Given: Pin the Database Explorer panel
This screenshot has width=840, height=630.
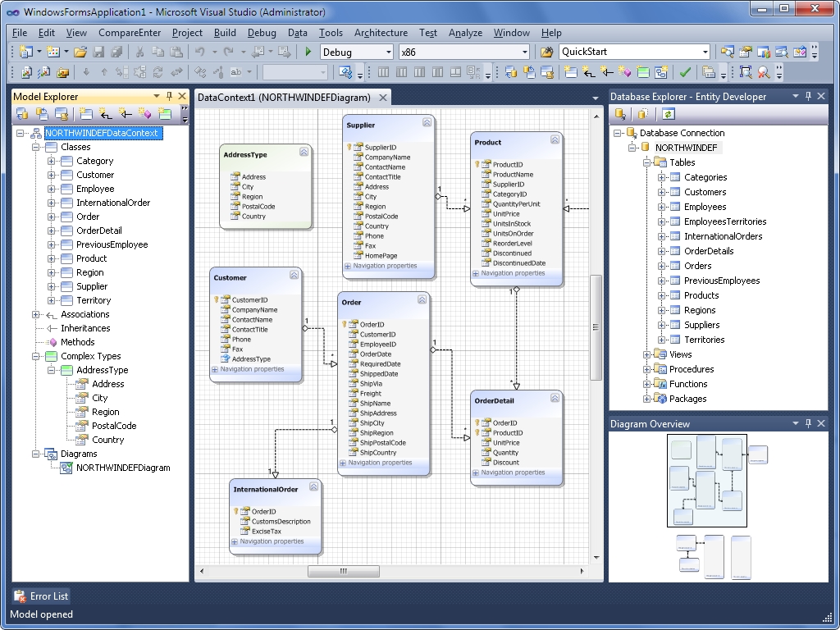Looking at the screenshot, I should pyautogui.click(x=808, y=96).
